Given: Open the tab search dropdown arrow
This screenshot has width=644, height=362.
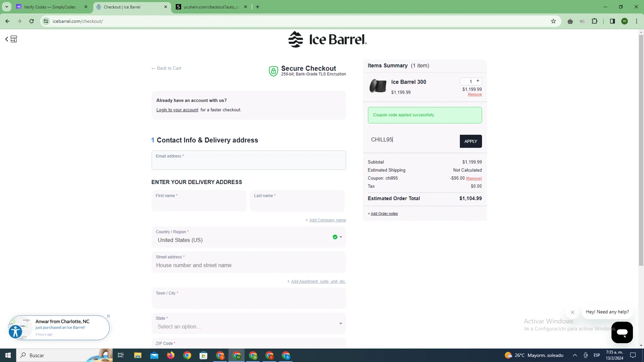Looking at the screenshot, I should point(6,7).
